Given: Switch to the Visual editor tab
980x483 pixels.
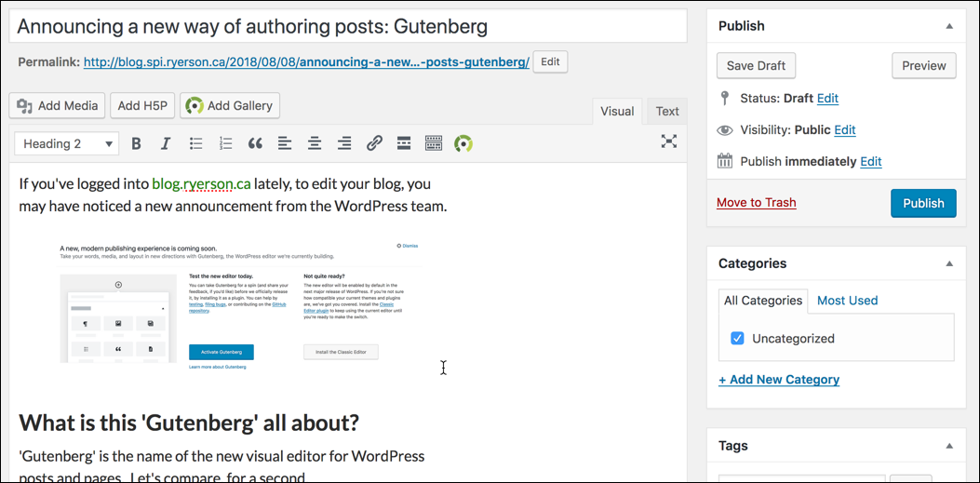Looking at the screenshot, I should pos(617,112).
